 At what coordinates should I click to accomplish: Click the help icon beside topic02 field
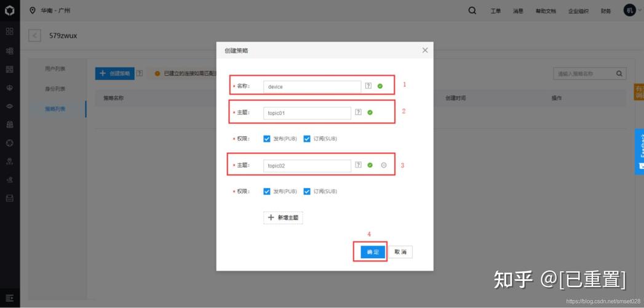click(x=358, y=165)
